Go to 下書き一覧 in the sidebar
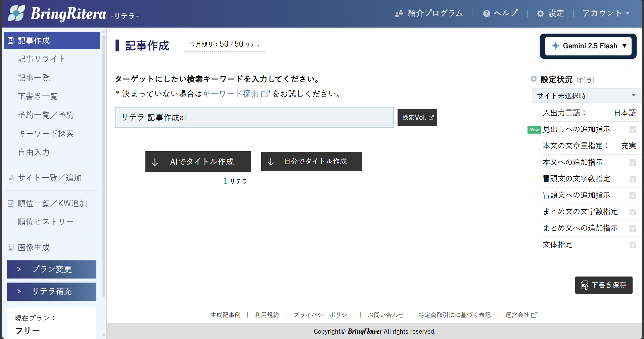 tap(38, 96)
